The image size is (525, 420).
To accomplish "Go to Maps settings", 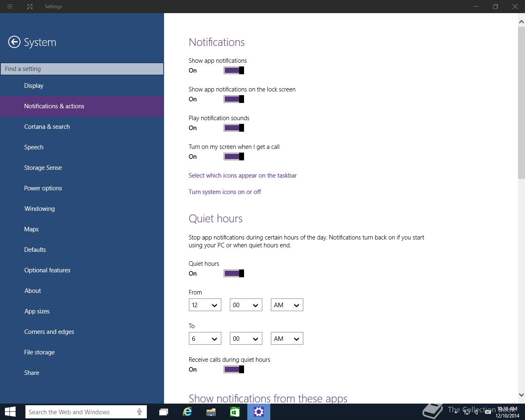I will tap(82, 229).
